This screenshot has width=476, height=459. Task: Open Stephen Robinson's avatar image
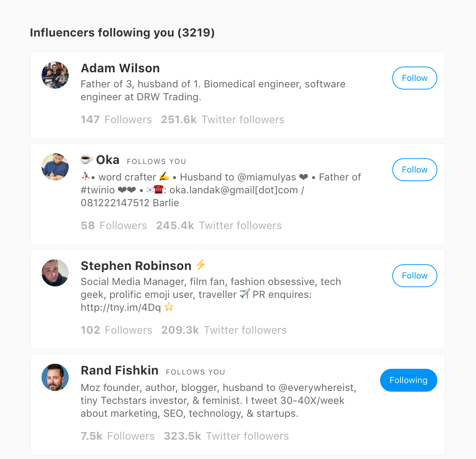point(55,273)
